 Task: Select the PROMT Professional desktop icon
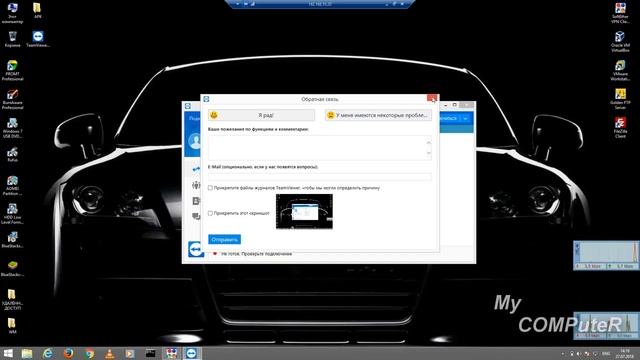[x=12, y=70]
